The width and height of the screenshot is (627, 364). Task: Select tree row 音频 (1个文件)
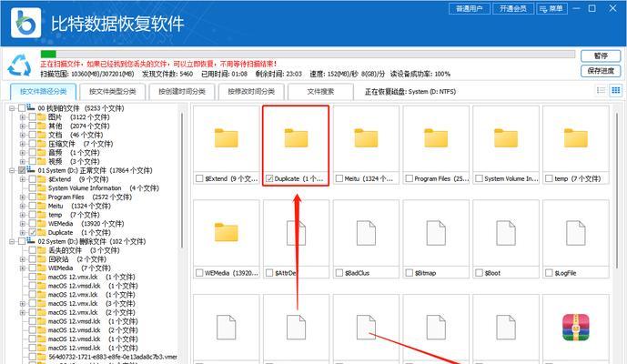coord(74,152)
